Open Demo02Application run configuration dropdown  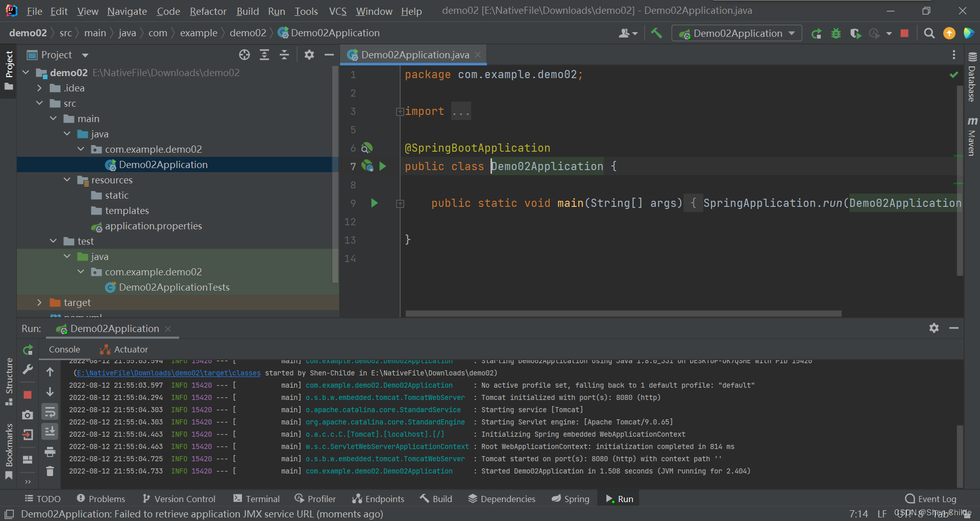[x=737, y=33]
